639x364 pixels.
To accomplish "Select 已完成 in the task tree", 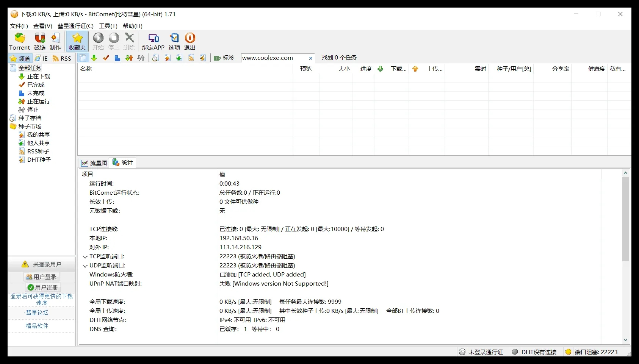I will pos(36,85).
